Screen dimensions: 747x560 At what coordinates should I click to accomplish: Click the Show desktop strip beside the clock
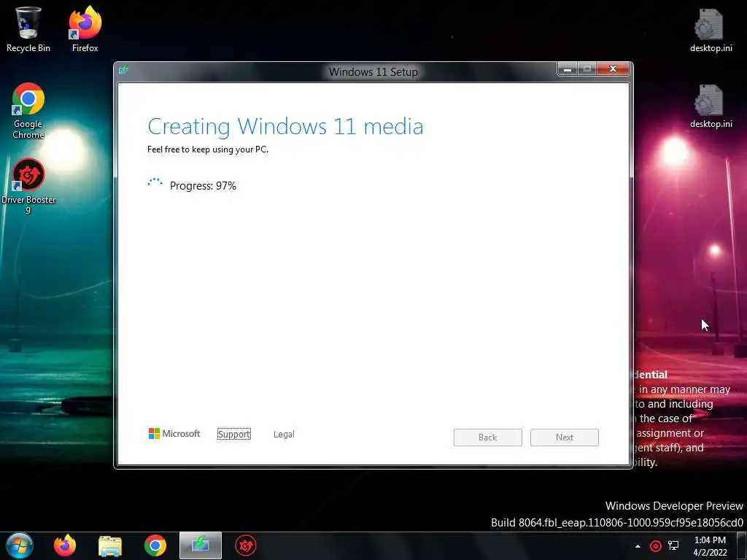(x=742, y=545)
